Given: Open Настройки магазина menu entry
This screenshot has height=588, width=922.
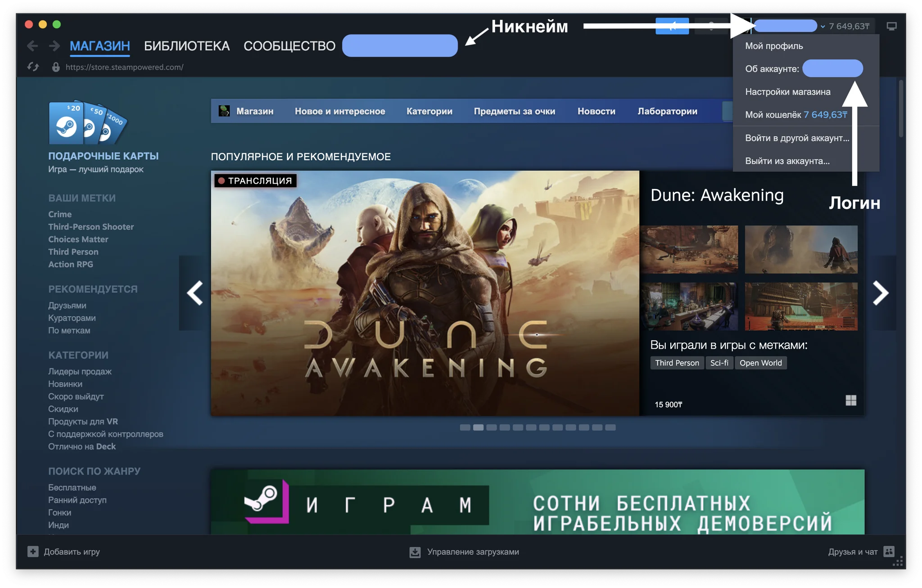Looking at the screenshot, I should click(806, 92).
